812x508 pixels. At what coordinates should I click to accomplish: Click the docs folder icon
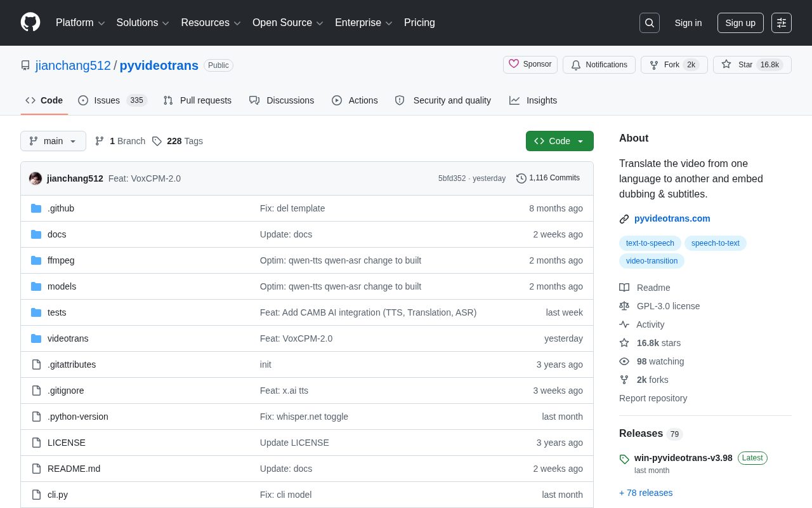coord(36,234)
